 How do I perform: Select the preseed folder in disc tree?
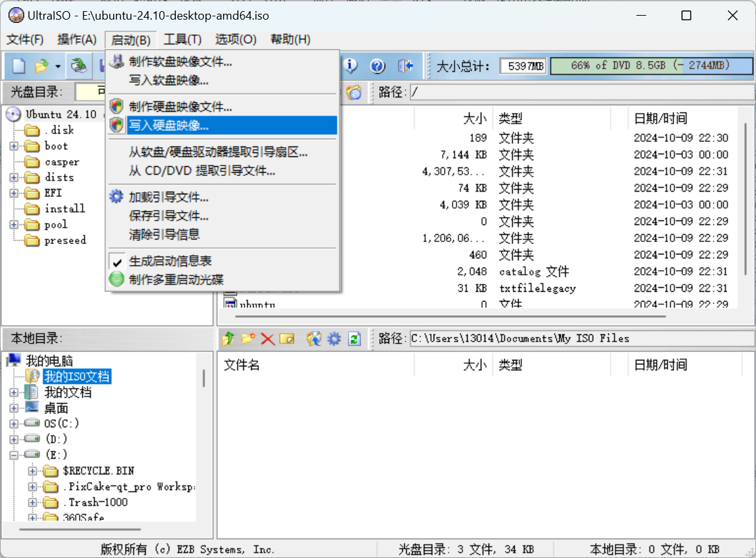[x=65, y=240]
